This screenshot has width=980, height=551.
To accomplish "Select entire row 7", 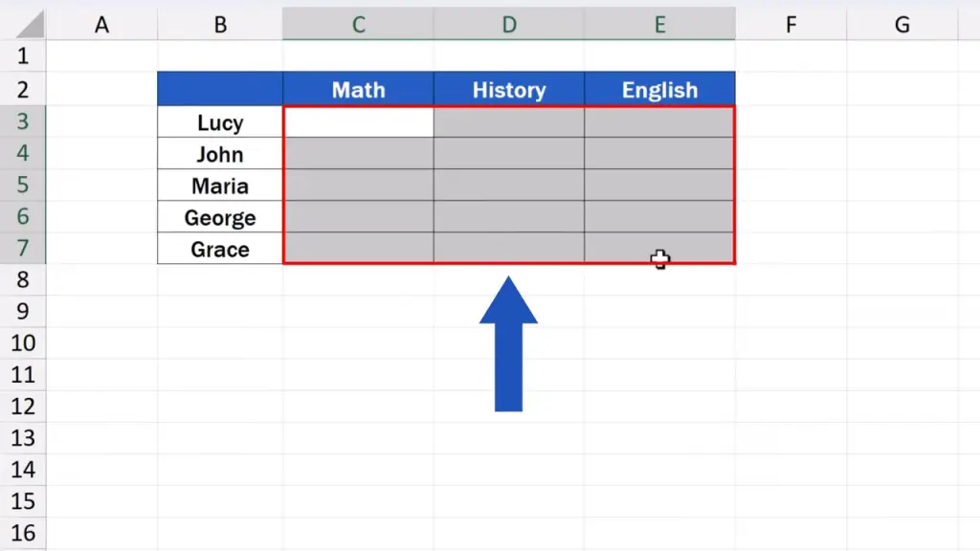I will pyautogui.click(x=23, y=250).
